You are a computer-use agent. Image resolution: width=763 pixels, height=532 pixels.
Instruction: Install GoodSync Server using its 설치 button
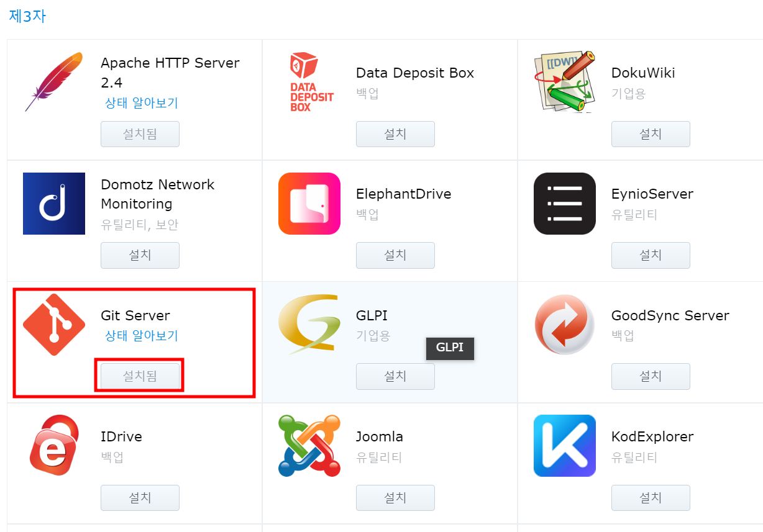click(651, 376)
